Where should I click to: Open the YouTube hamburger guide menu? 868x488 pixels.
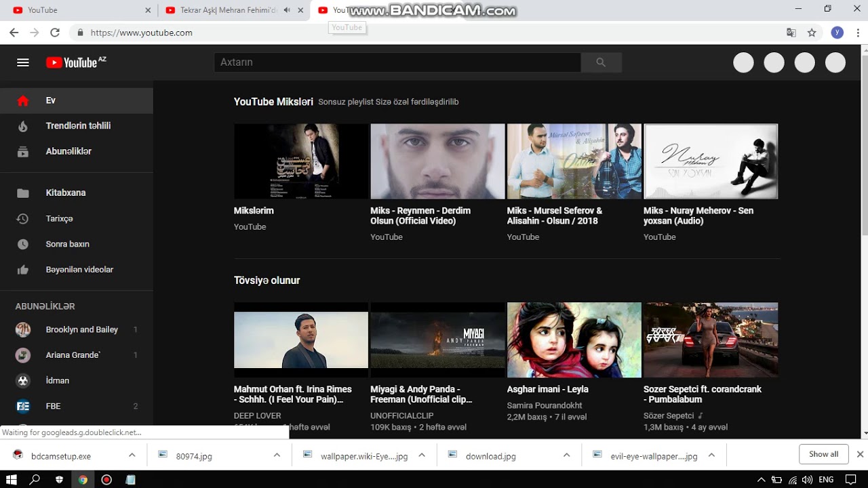tap(23, 62)
